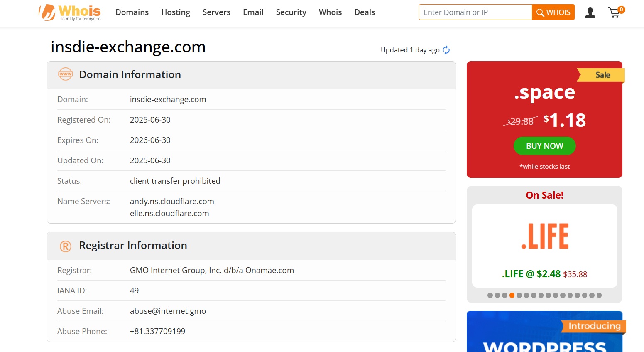Click the On Sale! heading
Viewport: 644px width, 352px height.
[x=545, y=195]
